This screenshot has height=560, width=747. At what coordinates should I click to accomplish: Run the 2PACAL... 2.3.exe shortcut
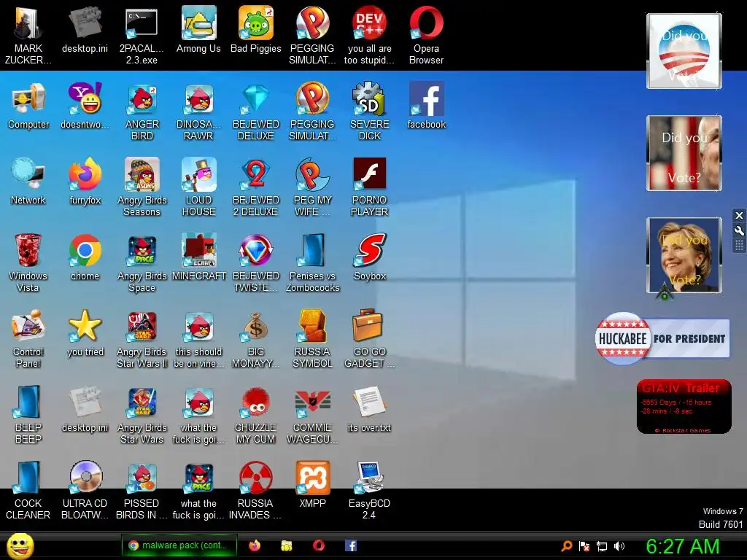[x=142, y=35]
